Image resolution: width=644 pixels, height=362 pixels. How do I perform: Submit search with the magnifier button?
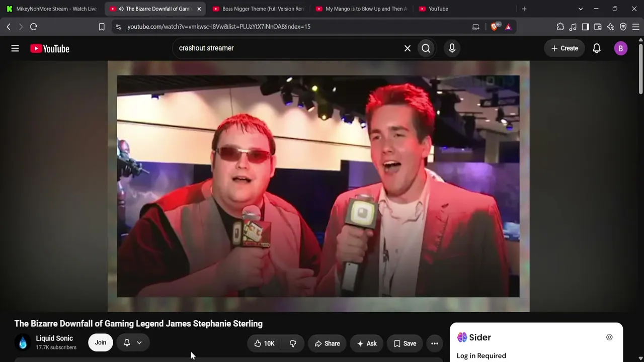426,48
